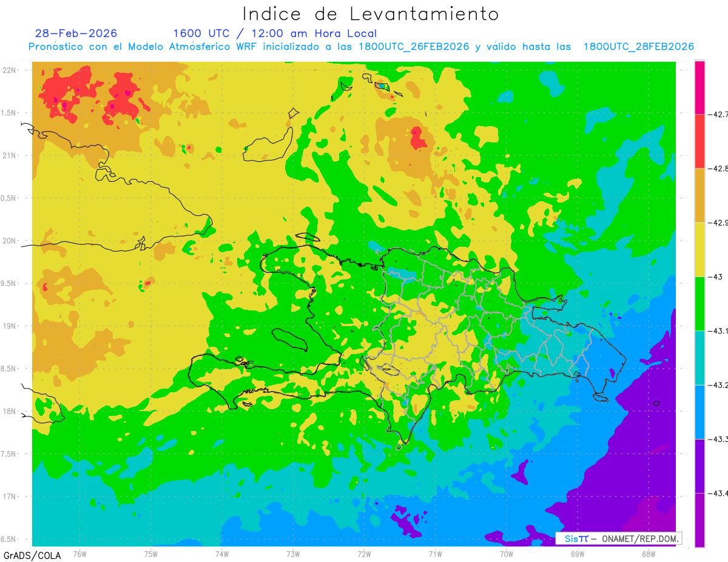Click the '75W' longitude axis label
This screenshot has height=562, width=728.
(x=150, y=554)
